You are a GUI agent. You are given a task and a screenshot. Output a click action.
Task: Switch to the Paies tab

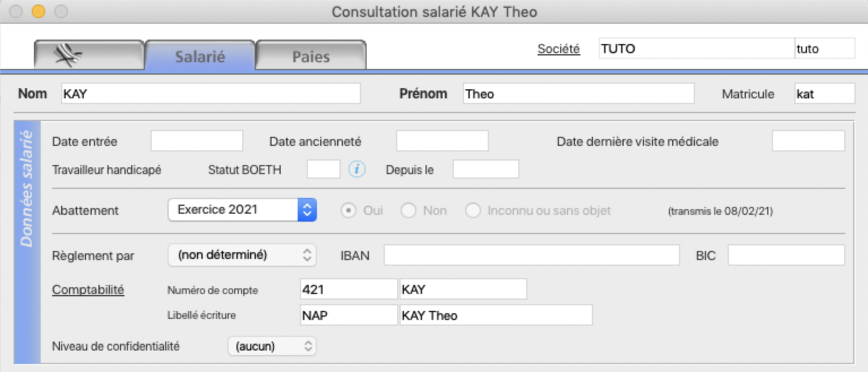point(311,55)
